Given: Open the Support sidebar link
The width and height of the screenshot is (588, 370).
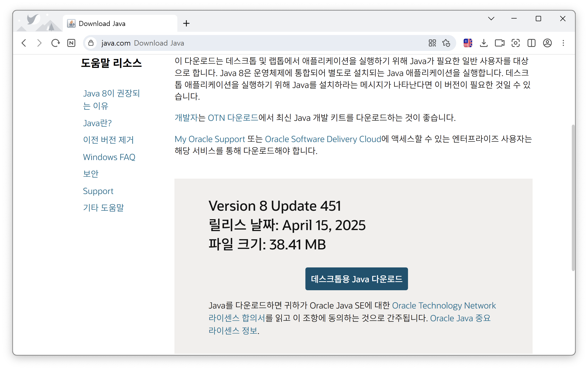Looking at the screenshot, I should (x=98, y=191).
